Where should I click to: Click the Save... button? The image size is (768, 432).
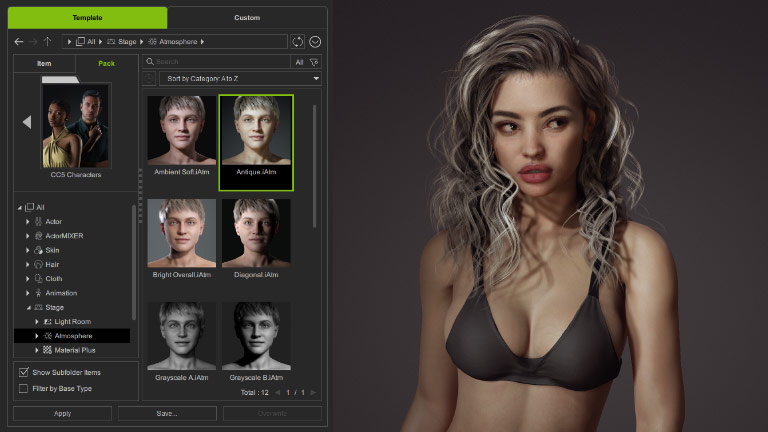[167, 413]
